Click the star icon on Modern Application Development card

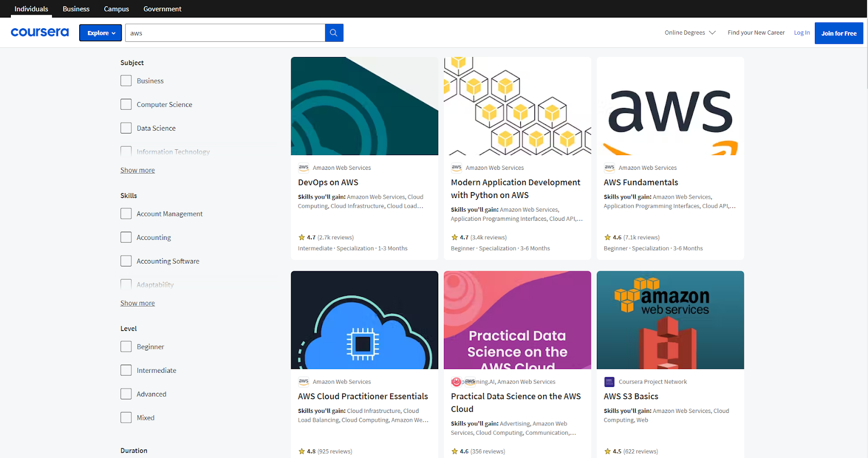click(455, 237)
